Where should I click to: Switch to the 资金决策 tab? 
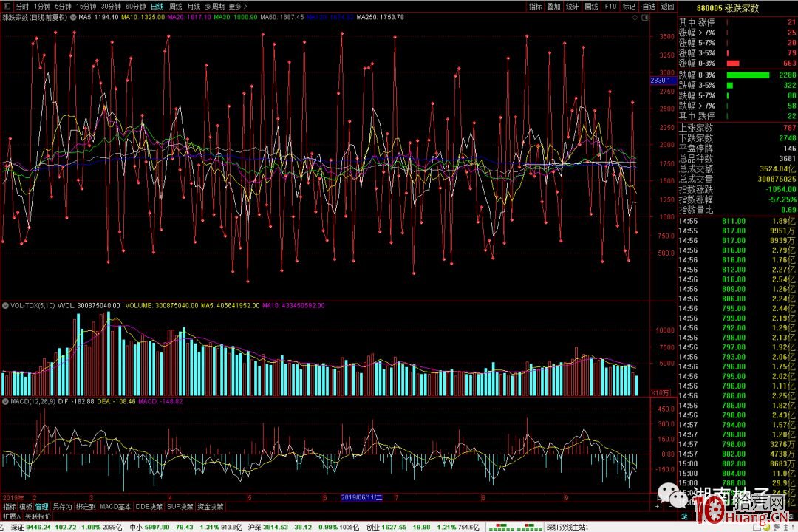[x=209, y=507]
